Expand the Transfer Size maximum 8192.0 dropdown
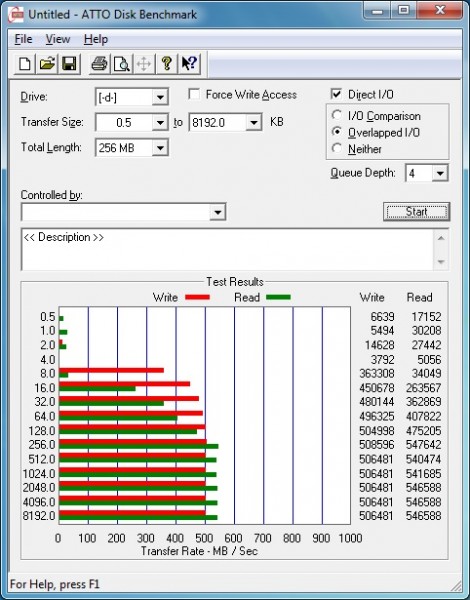 253,122
